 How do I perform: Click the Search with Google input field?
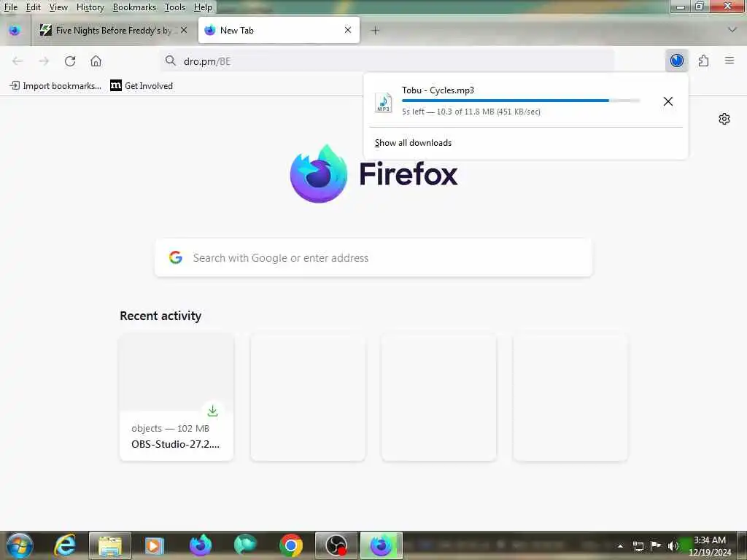(x=373, y=257)
